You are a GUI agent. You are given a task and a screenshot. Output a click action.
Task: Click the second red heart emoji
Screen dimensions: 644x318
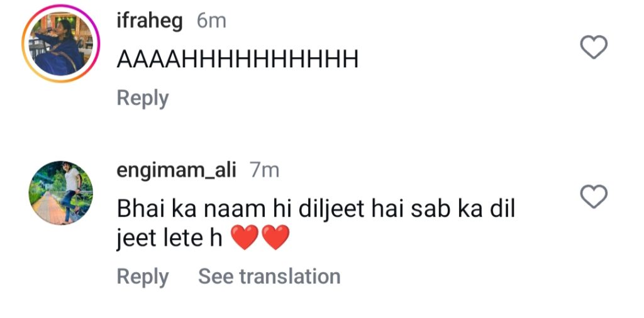click(x=275, y=239)
